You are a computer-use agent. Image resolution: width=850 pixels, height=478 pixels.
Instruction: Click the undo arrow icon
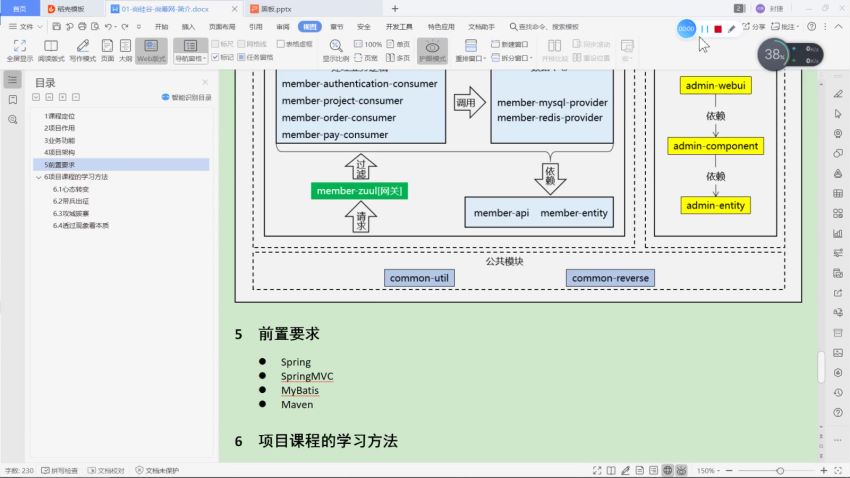coord(108,27)
